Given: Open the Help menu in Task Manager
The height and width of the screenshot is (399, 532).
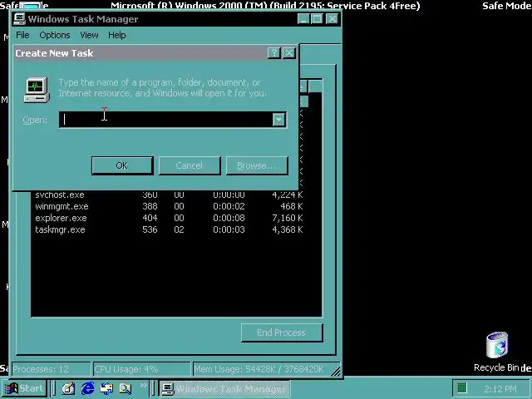Looking at the screenshot, I should click(117, 35).
